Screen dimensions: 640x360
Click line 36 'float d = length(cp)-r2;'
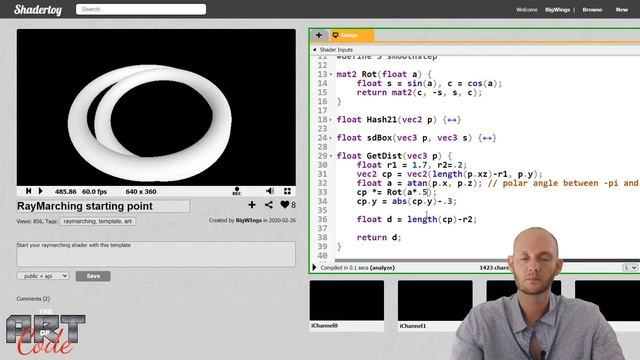point(417,220)
